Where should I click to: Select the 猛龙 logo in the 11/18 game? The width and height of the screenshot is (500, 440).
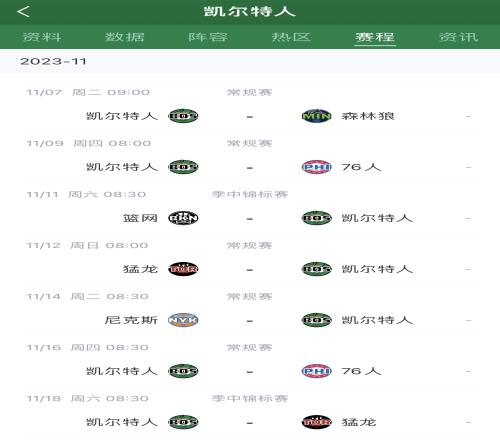click(x=316, y=422)
